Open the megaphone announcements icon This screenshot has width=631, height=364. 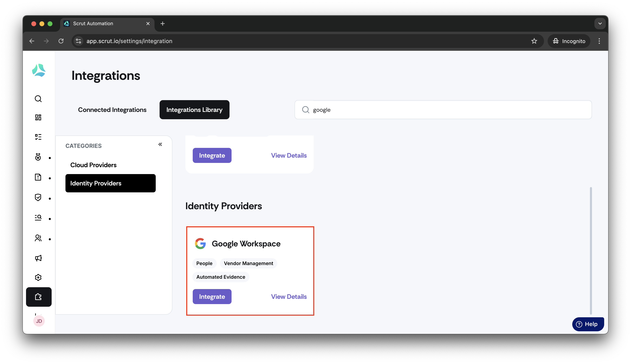click(38, 258)
